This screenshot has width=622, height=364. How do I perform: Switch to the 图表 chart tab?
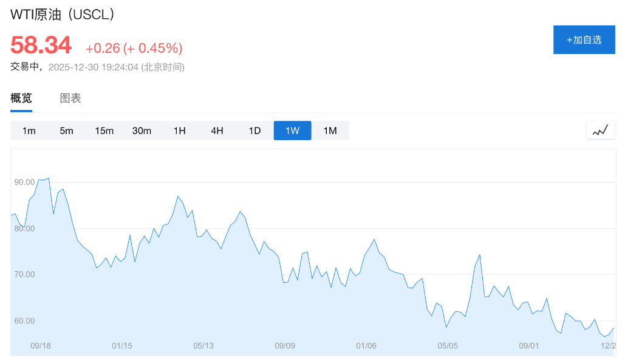pos(70,98)
